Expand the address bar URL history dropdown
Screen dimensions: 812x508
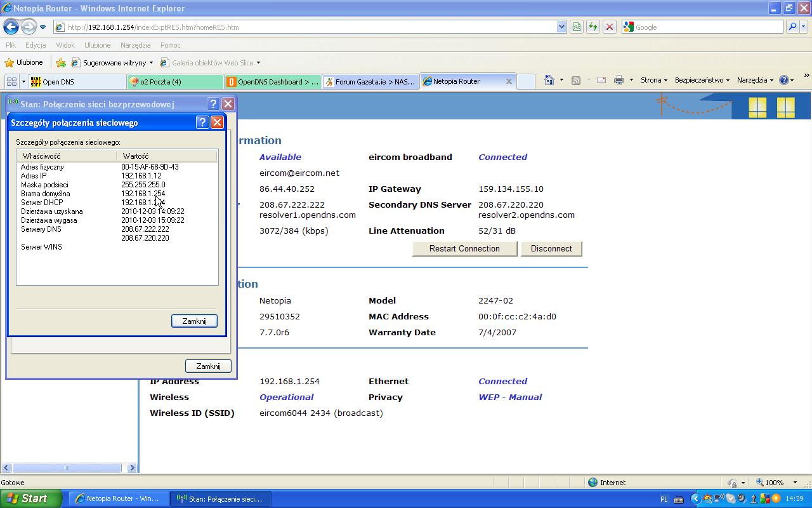(561, 27)
